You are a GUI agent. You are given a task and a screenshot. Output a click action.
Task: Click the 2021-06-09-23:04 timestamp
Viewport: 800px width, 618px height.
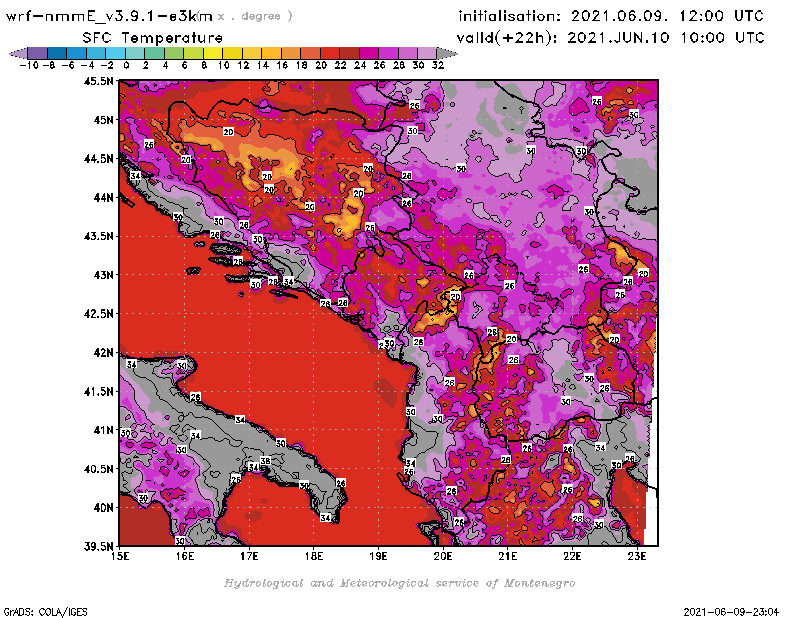click(x=731, y=612)
